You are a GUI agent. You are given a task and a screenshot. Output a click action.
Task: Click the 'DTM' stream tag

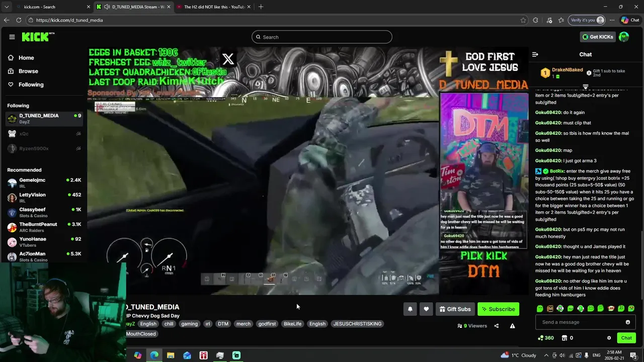(x=223, y=324)
